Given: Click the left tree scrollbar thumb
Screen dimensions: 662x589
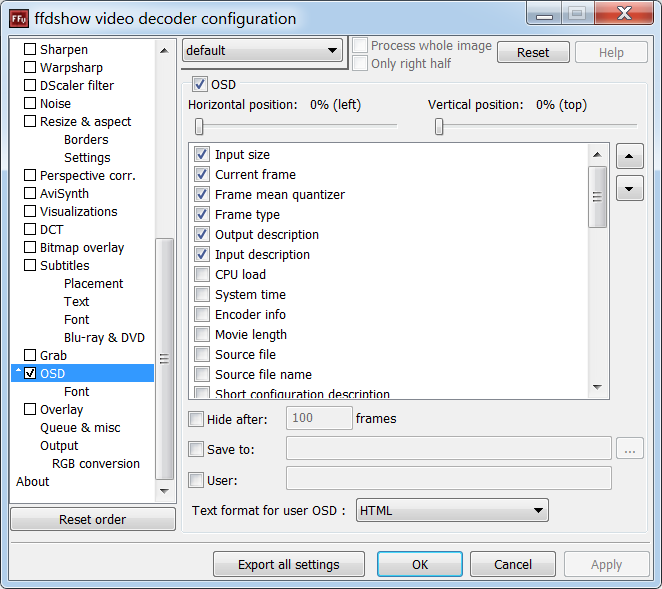Looking at the screenshot, I should 164,359.
